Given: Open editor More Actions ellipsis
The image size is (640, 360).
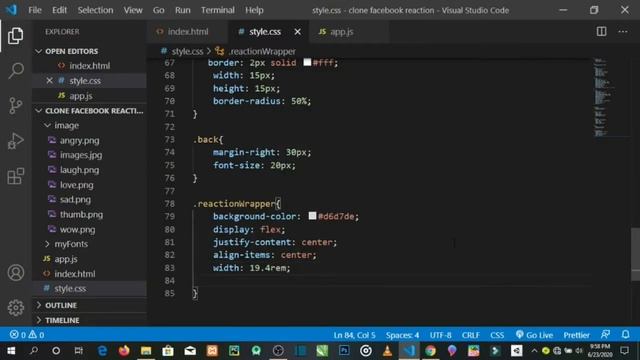Looking at the screenshot, I should [x=623, y=31].
